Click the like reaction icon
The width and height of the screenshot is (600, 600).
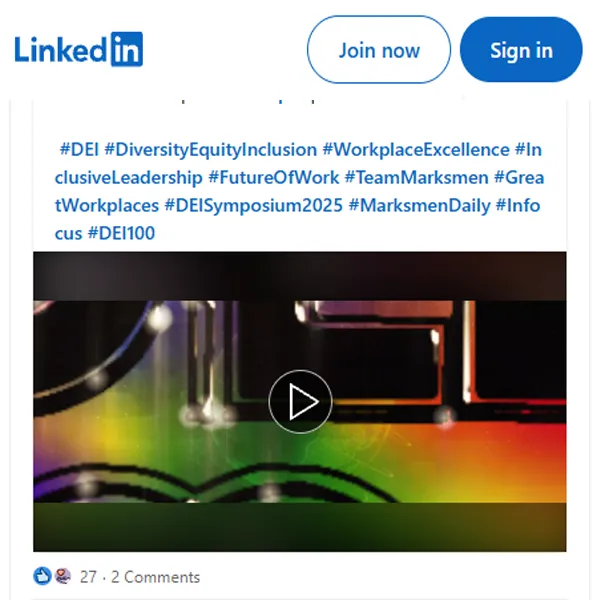click(42, 576)
